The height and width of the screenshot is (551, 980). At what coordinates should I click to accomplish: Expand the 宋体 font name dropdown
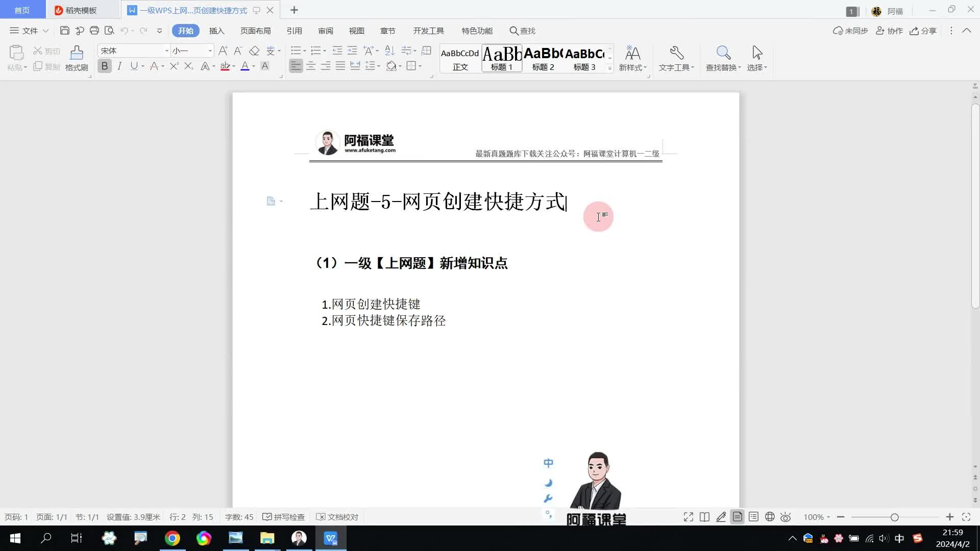[x=166, y=51]
